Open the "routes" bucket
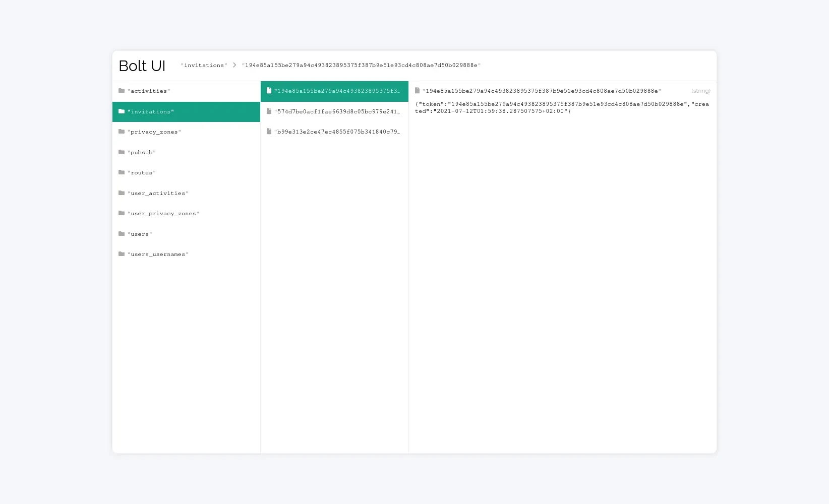Screen dimensions: 829x504 click(186, 173)
